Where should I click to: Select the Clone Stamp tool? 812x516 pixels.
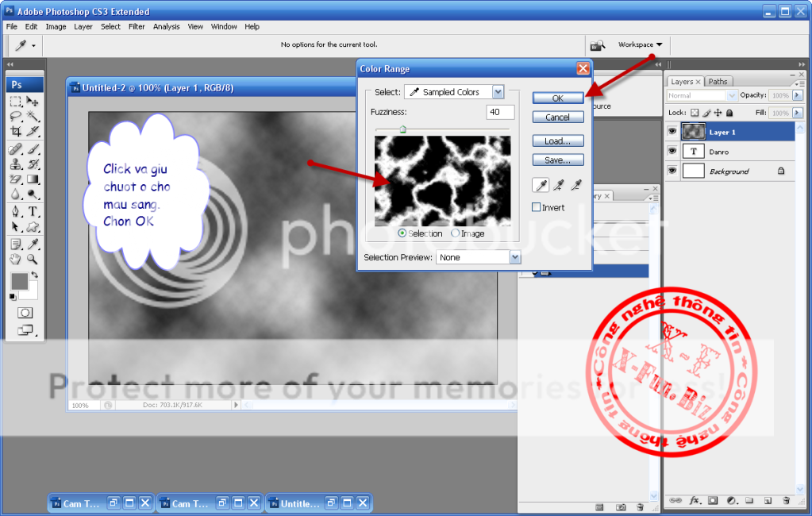click(16, 165)
